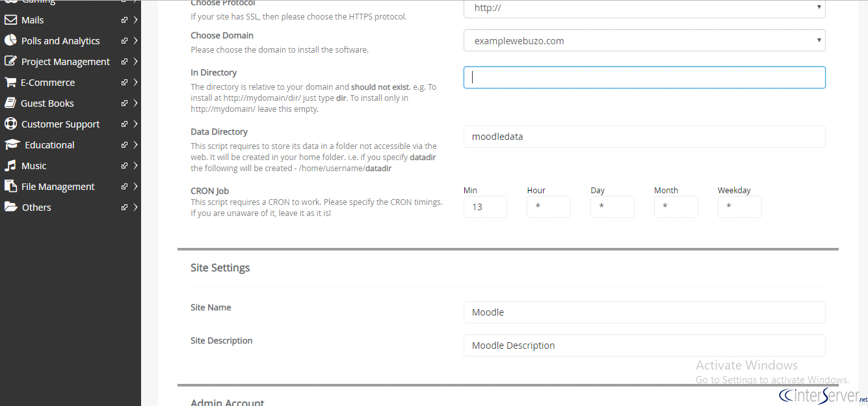
Task: Expand the Educational chevron
Action: [x=135, y=145]
